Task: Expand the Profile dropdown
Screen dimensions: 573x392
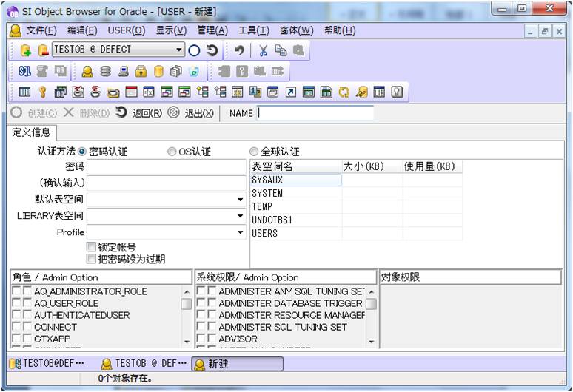Action: (240, 232)
